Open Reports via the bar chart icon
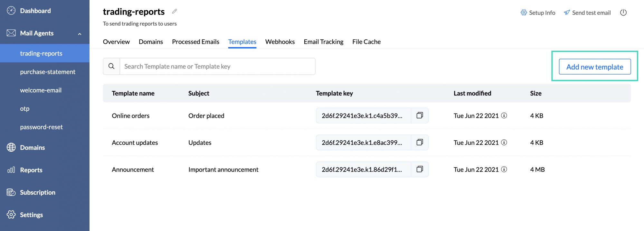644x231 pixels. [x=11, y=170]
